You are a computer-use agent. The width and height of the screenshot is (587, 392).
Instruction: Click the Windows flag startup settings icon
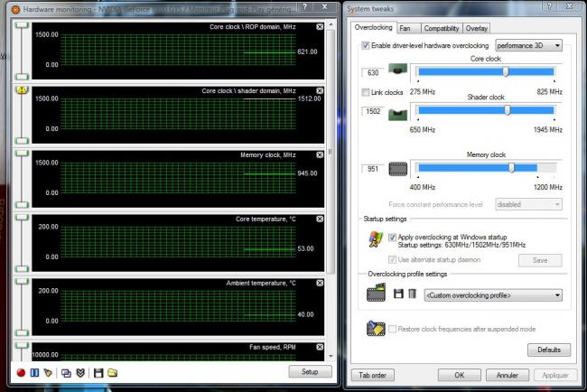point(376,239)
